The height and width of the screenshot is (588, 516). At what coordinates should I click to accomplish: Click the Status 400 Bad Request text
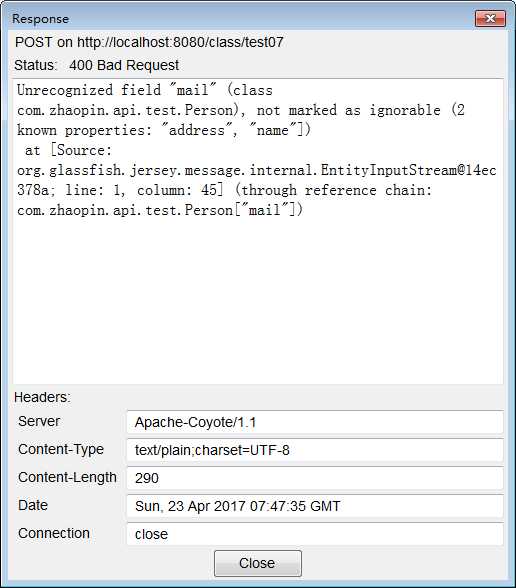(97, 65)
